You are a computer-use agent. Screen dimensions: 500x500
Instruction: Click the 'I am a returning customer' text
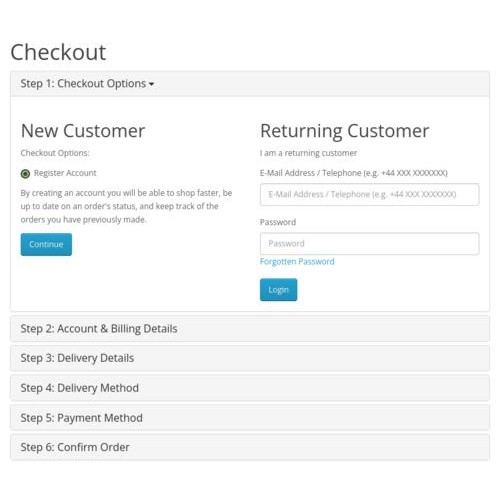click(x=308, y=153)
